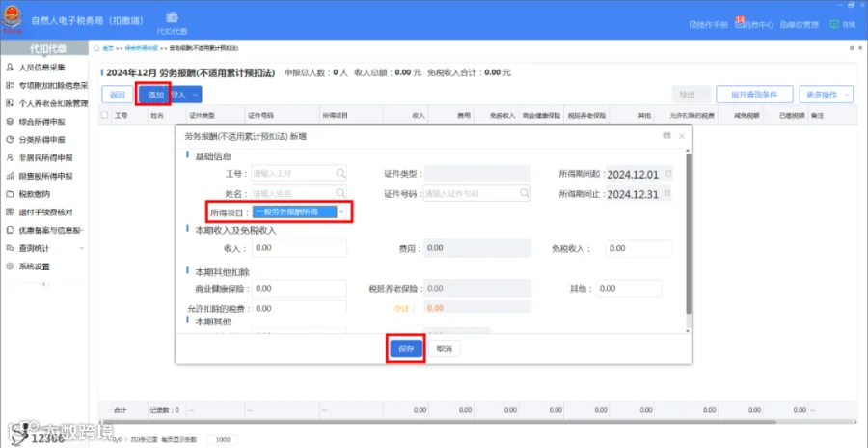This screenshot has width=868, height=448.
Task: Open the 导入 dropdown arrow
Action: (195, 96)
